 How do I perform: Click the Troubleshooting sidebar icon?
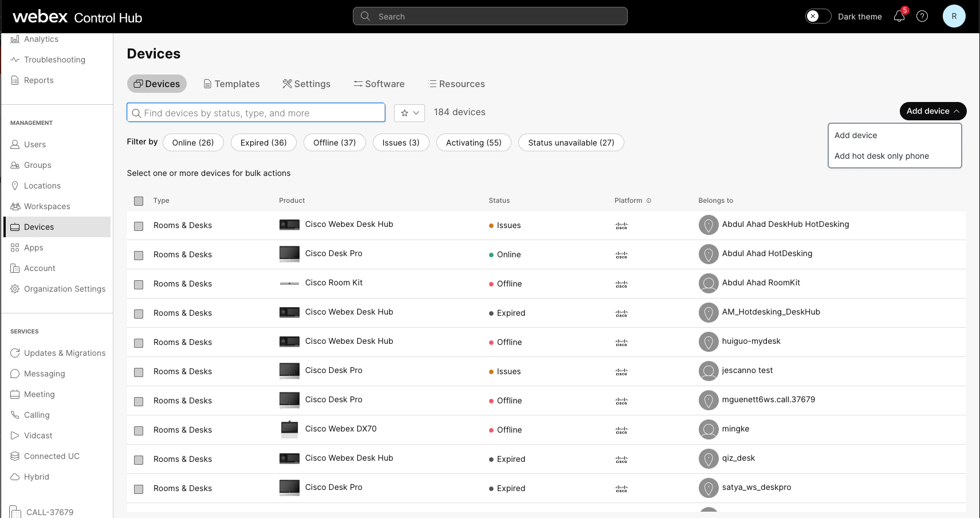15,60
